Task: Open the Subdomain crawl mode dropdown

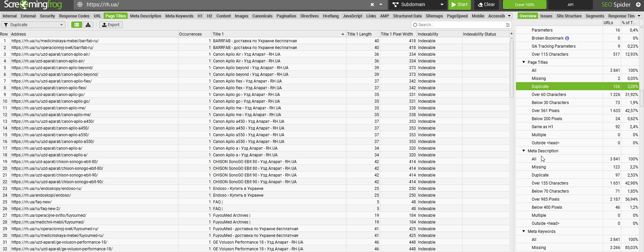Action: (418, 5)
